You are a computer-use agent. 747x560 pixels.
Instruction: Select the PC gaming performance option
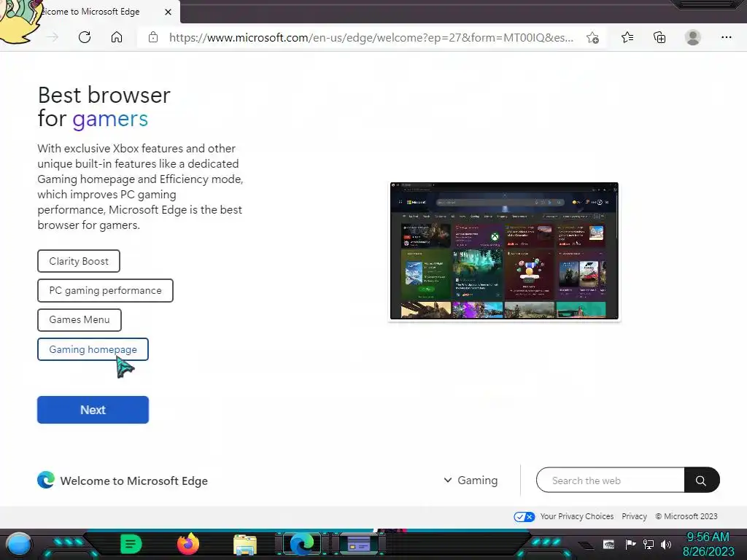coord(105,290)
